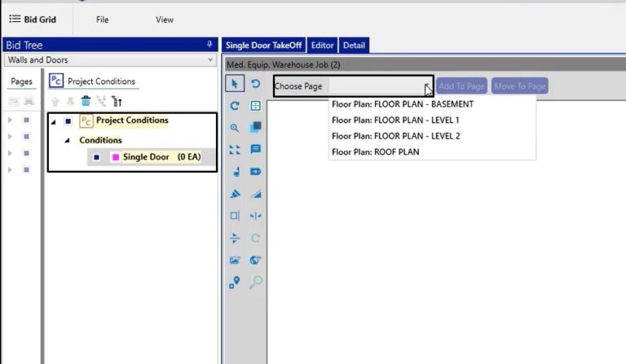
Task: Select the zoom magnifier tool
Action: [235, 128]
